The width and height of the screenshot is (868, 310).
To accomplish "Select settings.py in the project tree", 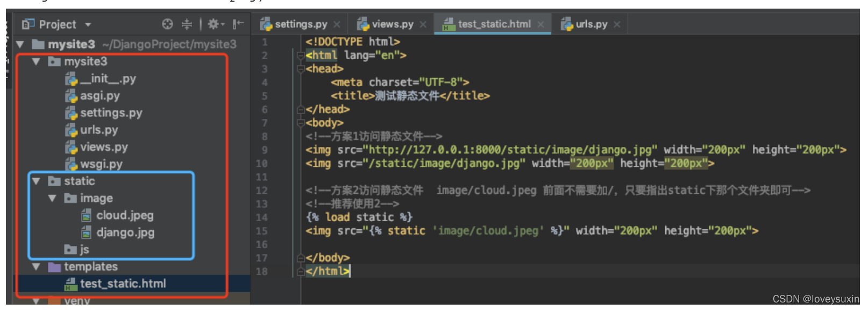I will tap(111, 113).
